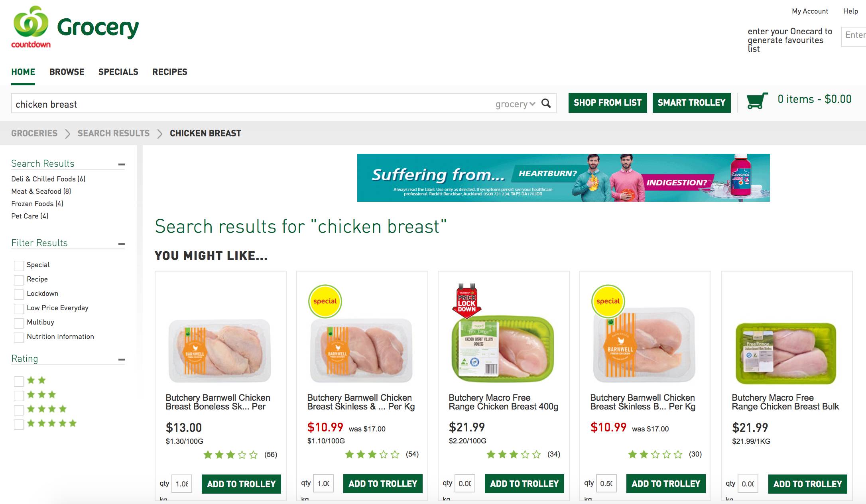Go to the Recipes tab

169,72
